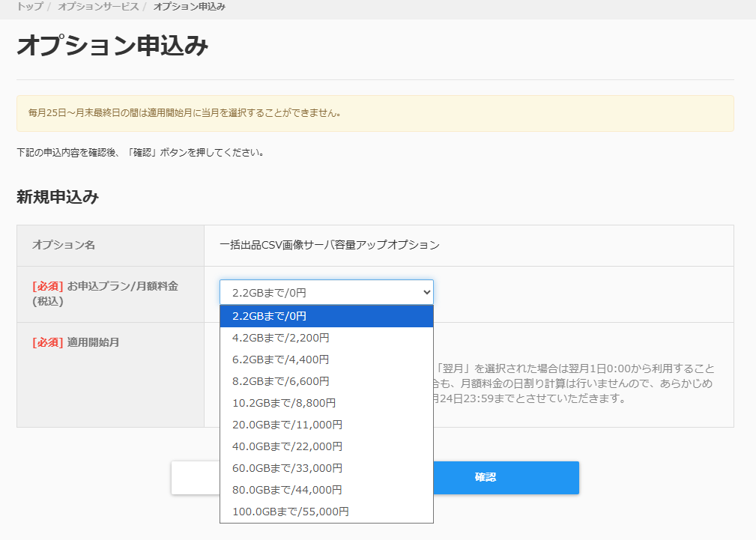Click the 新規申込み heading
This screenshot has height=540, width=756.
click(58, 197)
